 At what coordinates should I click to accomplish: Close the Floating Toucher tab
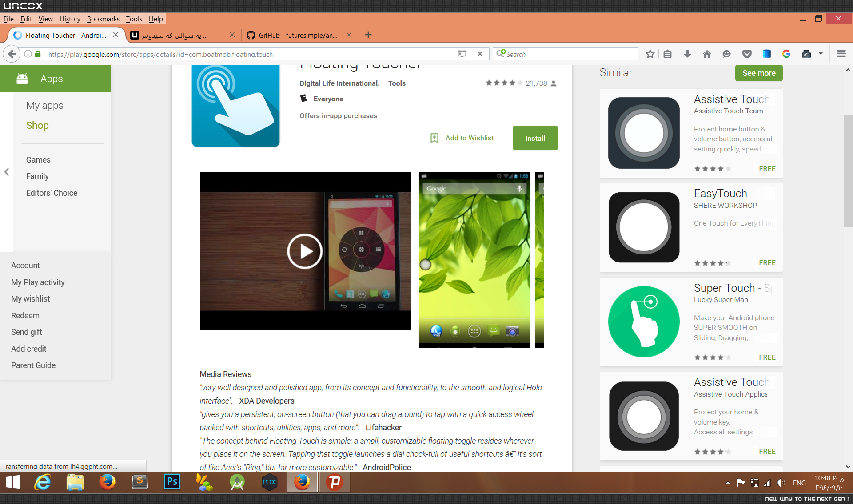(116, 35)
